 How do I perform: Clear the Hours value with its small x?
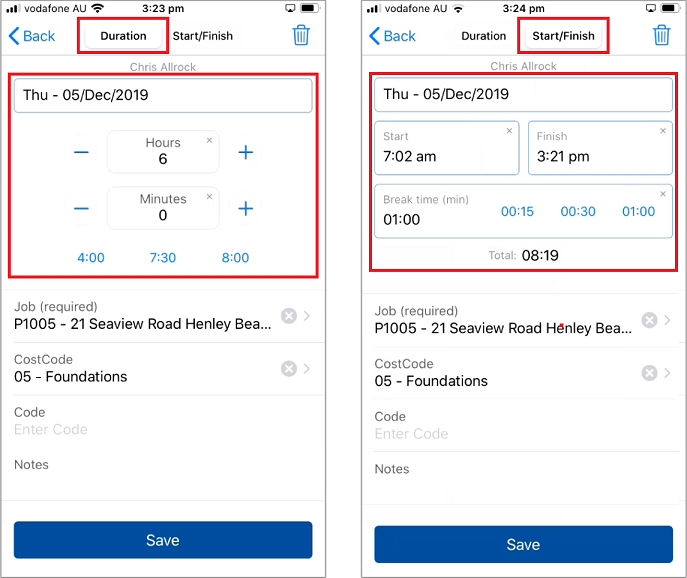coord(209,141)
